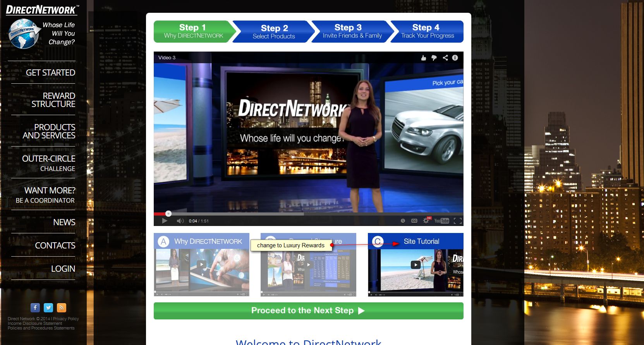Open Policies and Procedures Statements link

[x=41, y=328]
